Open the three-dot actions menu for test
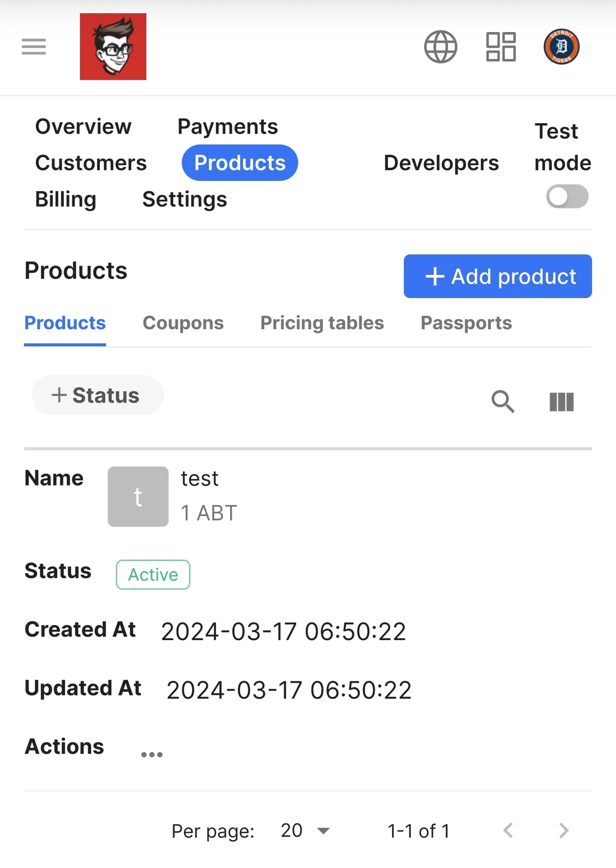This screenshot has height=868, width=616. (x=152, y=754)
